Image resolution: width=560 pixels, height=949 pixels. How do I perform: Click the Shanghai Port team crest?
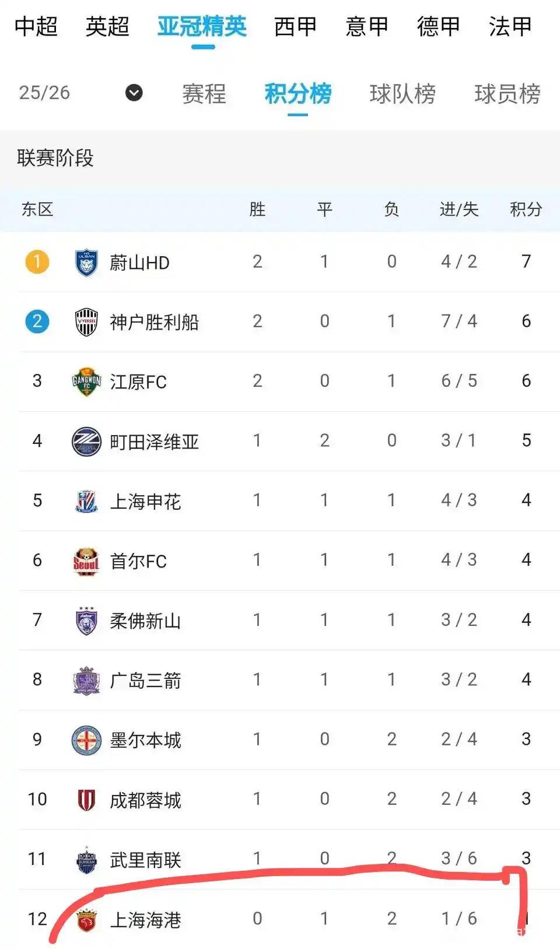tap(86, 920)
